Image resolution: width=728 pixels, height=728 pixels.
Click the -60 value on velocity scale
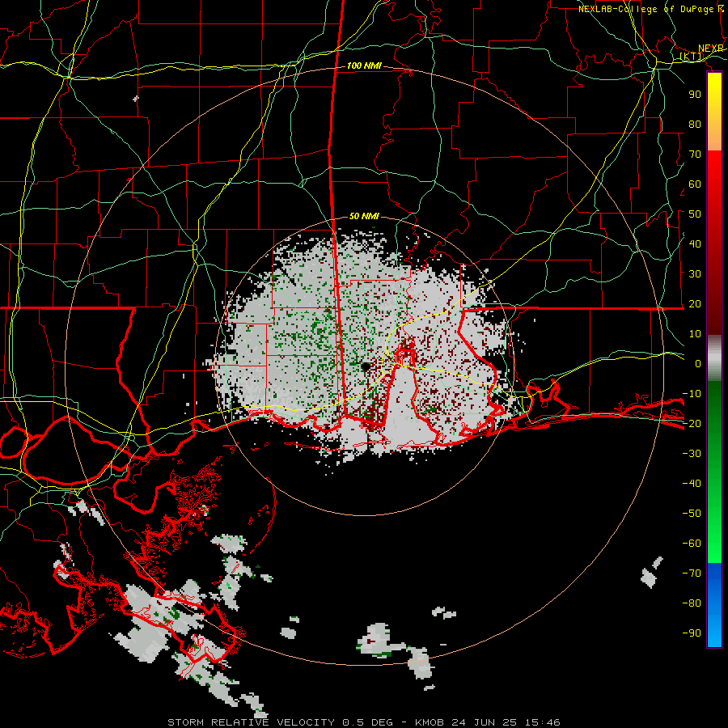click(x=692, y=544)
